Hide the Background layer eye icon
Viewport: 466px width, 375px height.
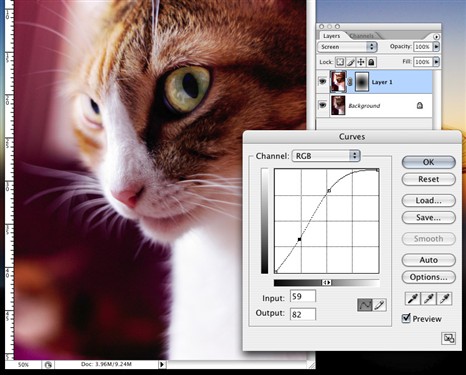322,105
